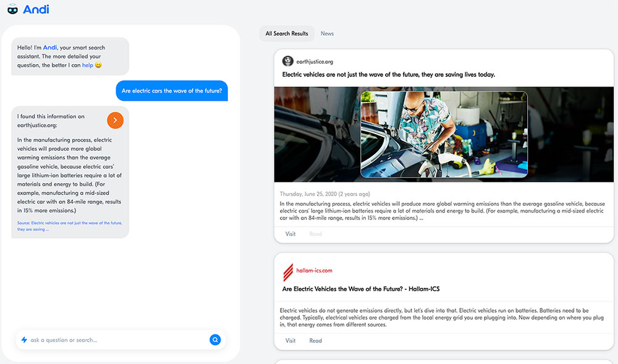Click the 'help' link in greeting
The width and height of the screenshot is (618, 364).
point(87,65)
